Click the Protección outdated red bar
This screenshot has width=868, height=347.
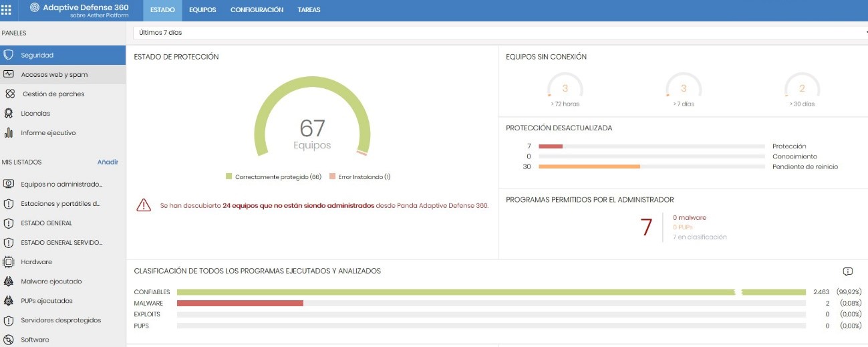pos(551,146)
